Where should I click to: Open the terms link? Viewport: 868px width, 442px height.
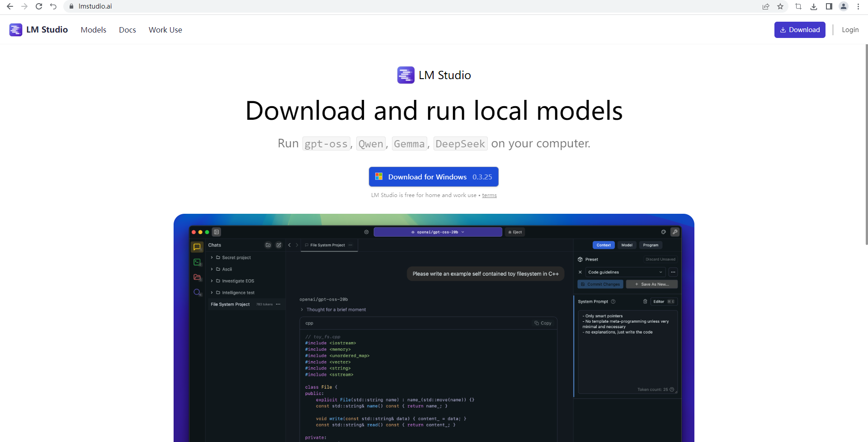[x=489, y=195]
